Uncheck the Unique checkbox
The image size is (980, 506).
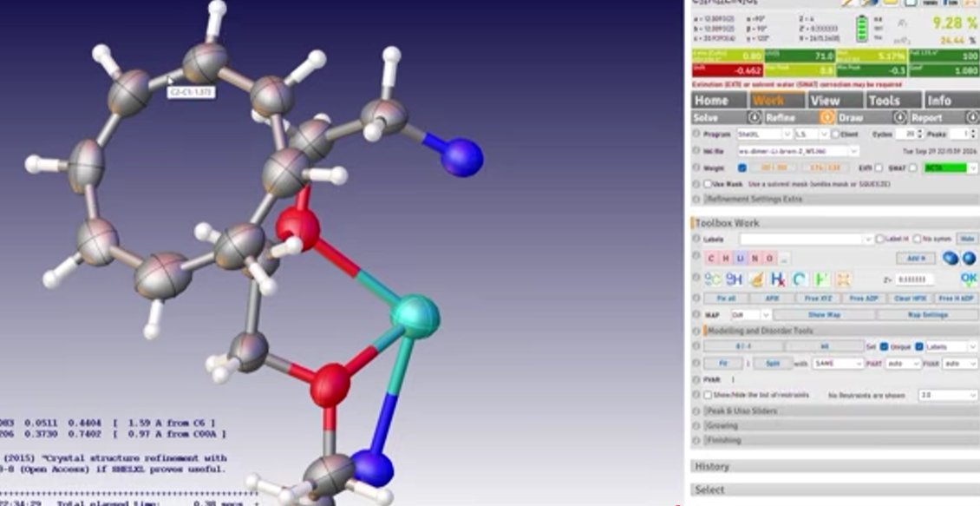884,346
